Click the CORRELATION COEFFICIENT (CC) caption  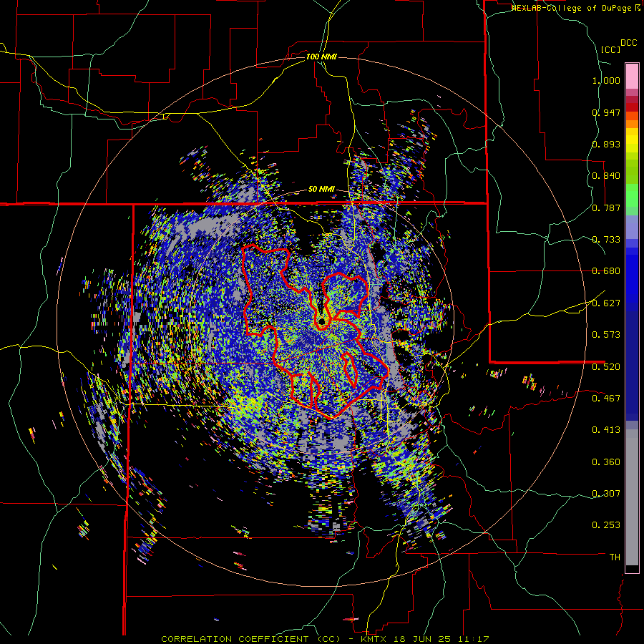pos(251,639)
